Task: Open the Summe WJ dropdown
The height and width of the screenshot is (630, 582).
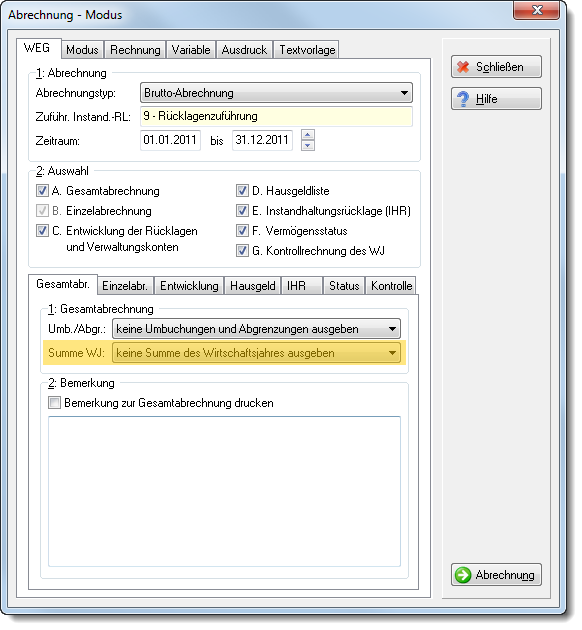Action: coord(256,353)
